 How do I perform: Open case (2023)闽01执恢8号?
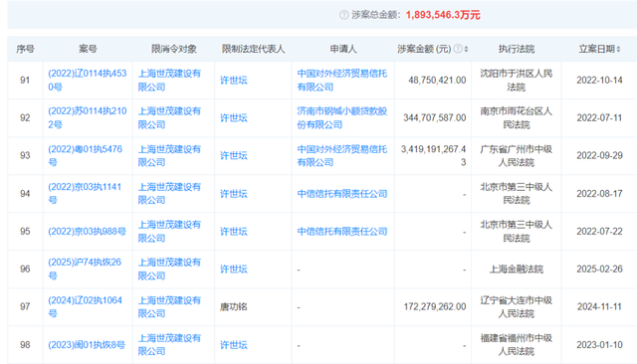87,345
